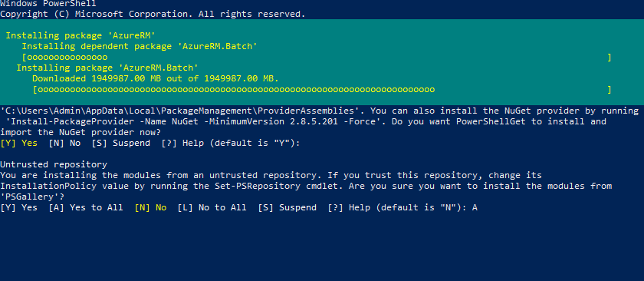Select the ProviderAssemblies folder path text
Viewport: 644px width, 281px height.
coord(182,111)
